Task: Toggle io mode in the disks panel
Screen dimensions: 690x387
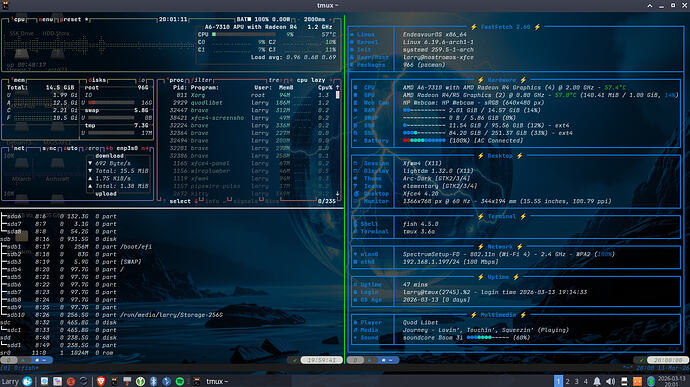Action: coord(142,80)
